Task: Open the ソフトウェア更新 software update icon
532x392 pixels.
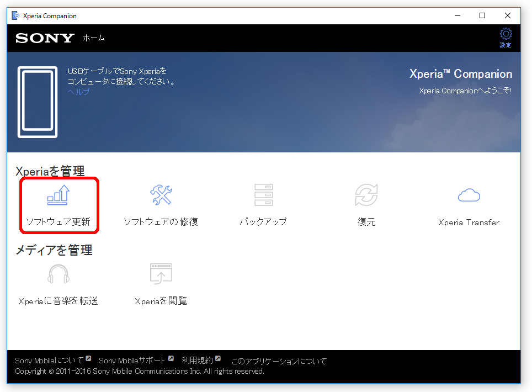Action: tap(58, 195)
